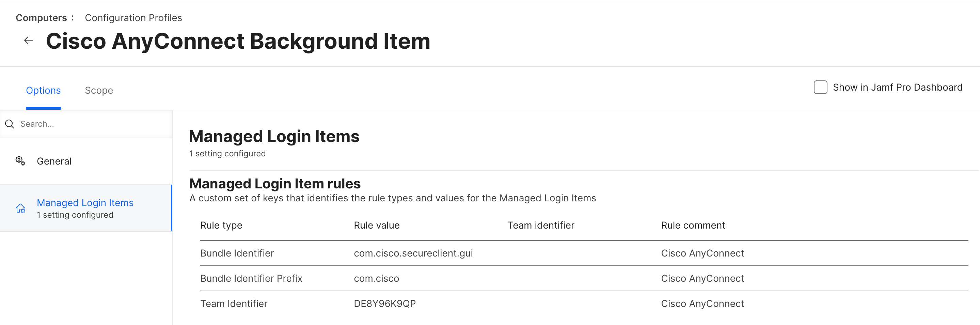The height and width of the screenshot is (325, 980).
Task: Select the Bundle Identifier Prefix row
Action: (x=584, y=279)
